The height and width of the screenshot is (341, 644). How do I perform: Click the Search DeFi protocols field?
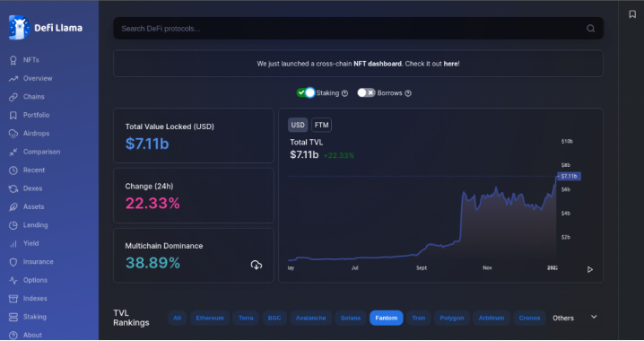coord(358,29)
